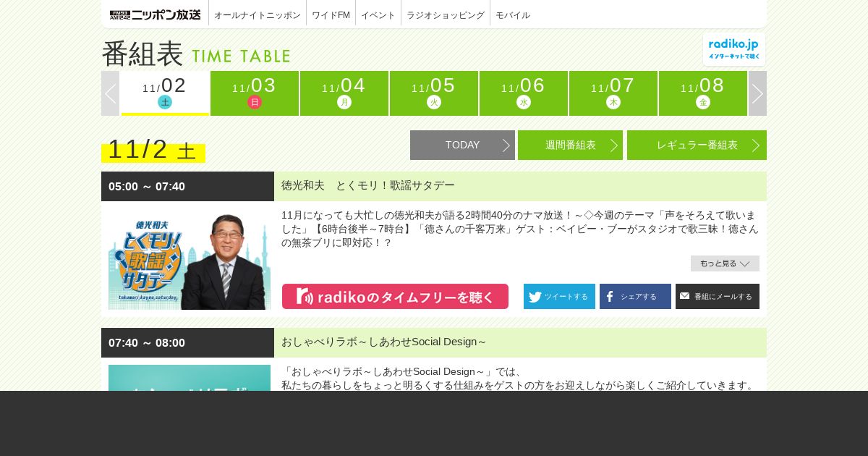
Task: Listen via radikoのタイムフリーを聴く button
Action: point(395,297)
